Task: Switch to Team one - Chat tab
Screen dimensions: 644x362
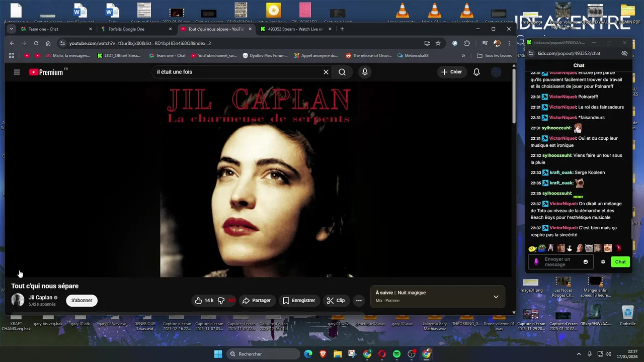Action: tap(56, 29)
